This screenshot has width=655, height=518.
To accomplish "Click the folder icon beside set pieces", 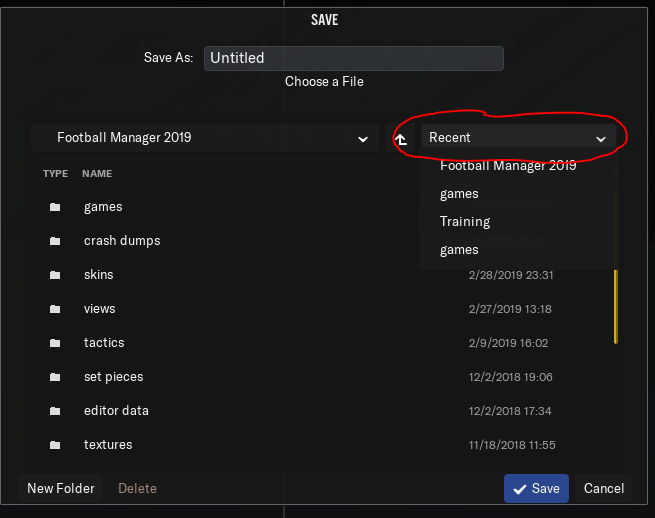I will click(x=55, y=377).
